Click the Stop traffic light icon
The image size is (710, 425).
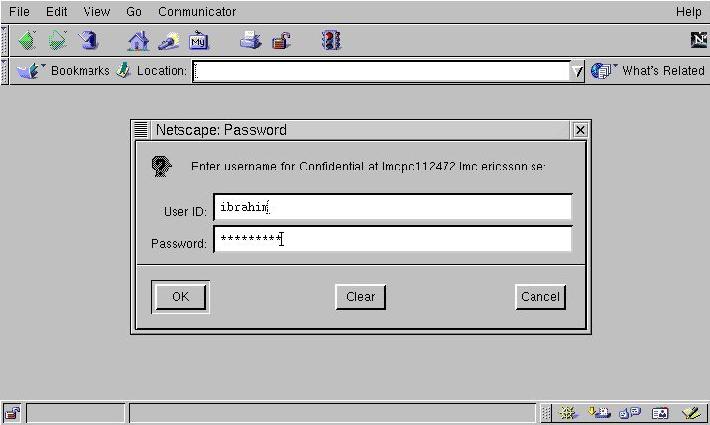click(331, 41)
